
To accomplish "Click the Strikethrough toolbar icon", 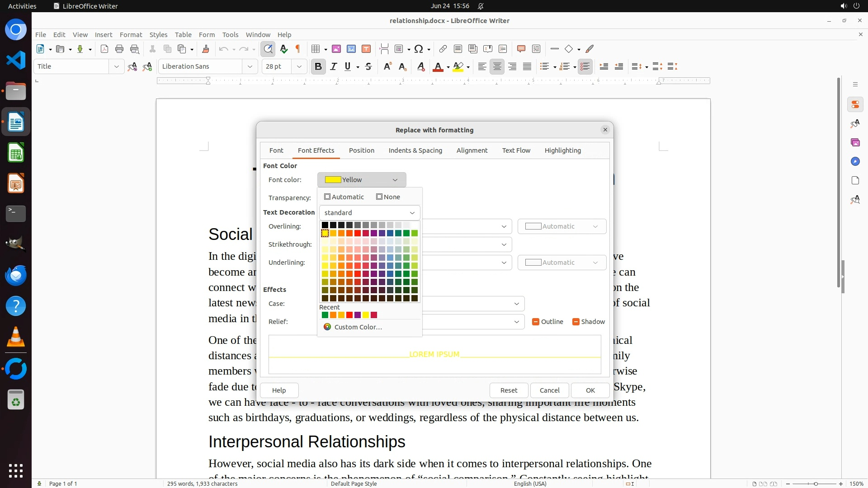I will [368, 66].
